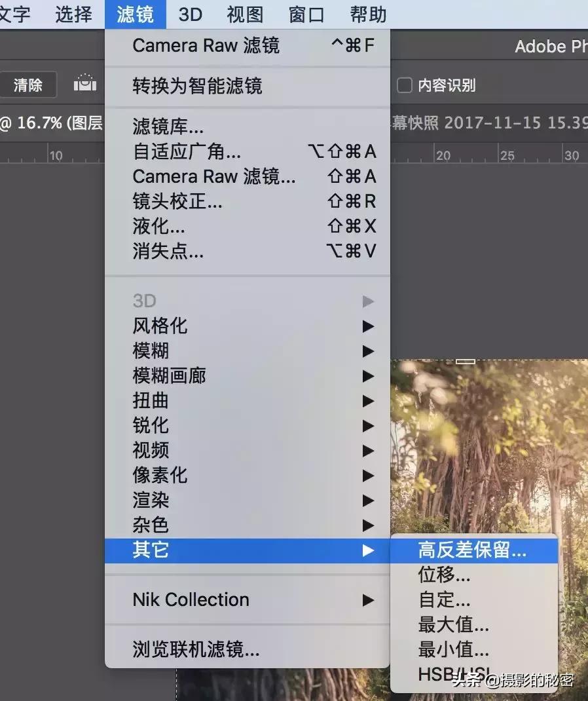The width and height of the screenshot is (588, 701).
Task: Expand the 锐化 filter submenu
Action: (x=149, y=426)
